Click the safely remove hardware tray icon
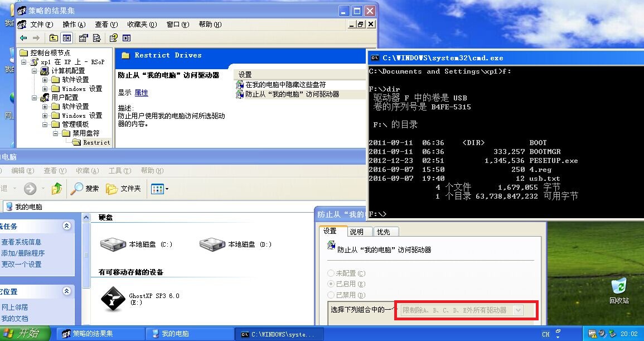 pos(612,334)
